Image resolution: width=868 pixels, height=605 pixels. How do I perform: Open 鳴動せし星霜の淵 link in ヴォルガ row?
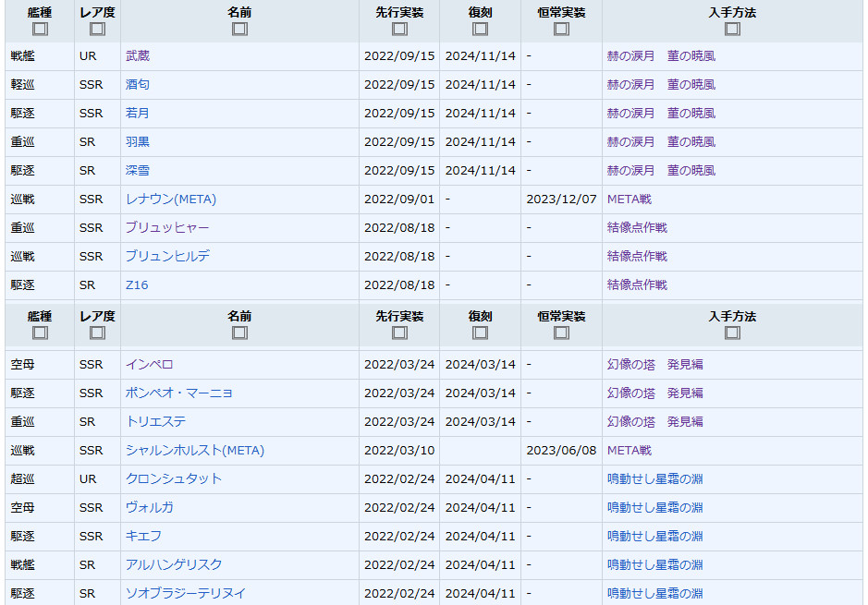pyautogui.click(x=654, y=508)
